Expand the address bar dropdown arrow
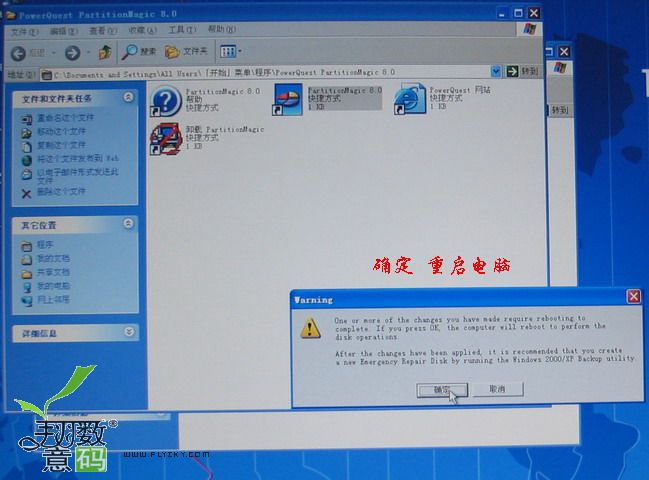The width and height of the screenshot is (649, 480). (x=496, y=72)
